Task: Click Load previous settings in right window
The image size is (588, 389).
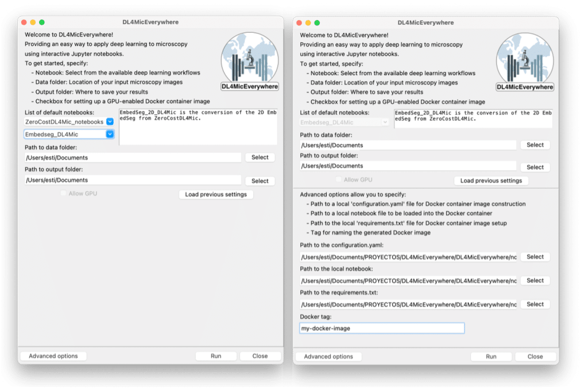Action: tap(491, 180)
